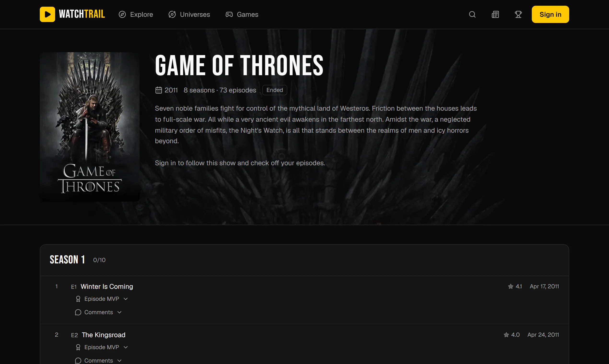Click the 2011 premiere year text

click(x=171, y=90)
